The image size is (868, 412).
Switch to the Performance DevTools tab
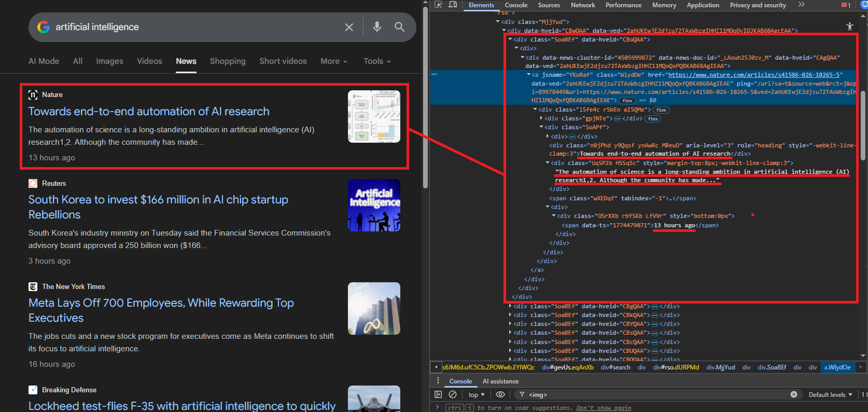pyautogui.click(x=623, y=5)
